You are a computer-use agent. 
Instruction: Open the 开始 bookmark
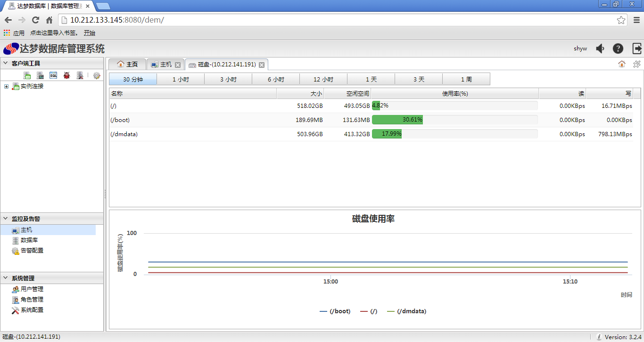pyautogui.click(x=90, y=33)
